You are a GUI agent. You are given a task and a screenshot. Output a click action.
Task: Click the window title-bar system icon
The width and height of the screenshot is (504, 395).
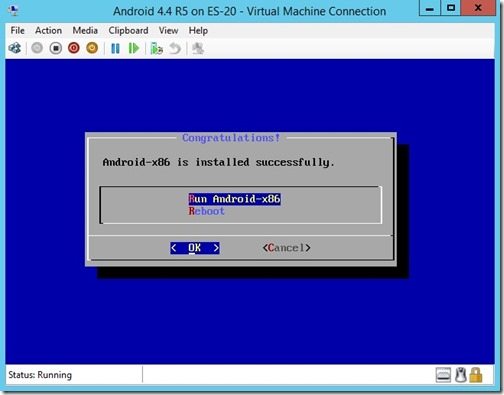click(13, 11)
